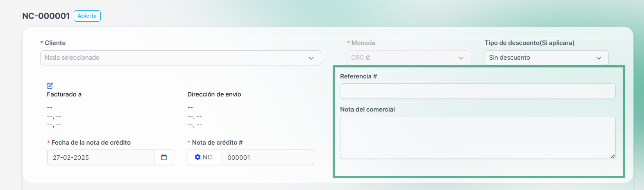Open the Cliente dropdown
644x190 pixels.
[181, 58]
